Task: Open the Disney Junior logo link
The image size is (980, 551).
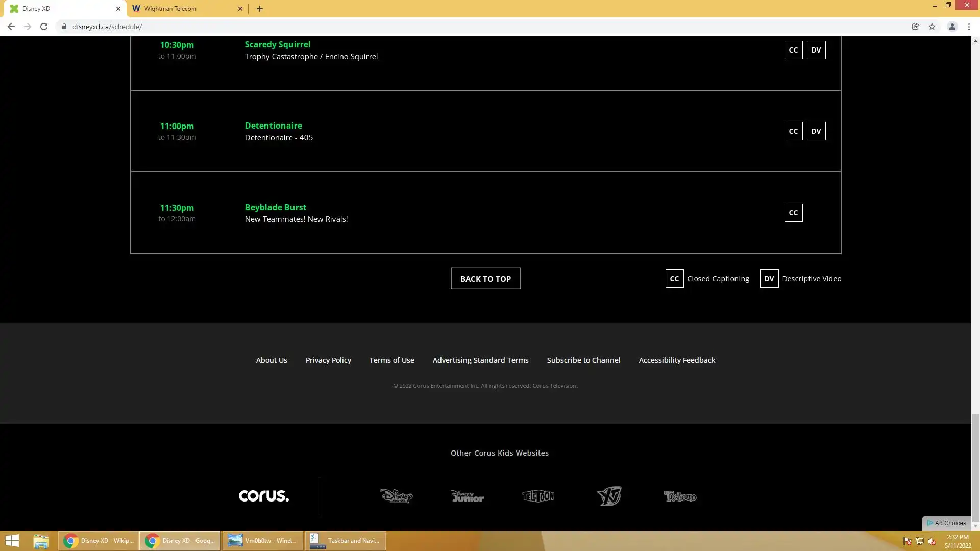Action: point(467,496)
